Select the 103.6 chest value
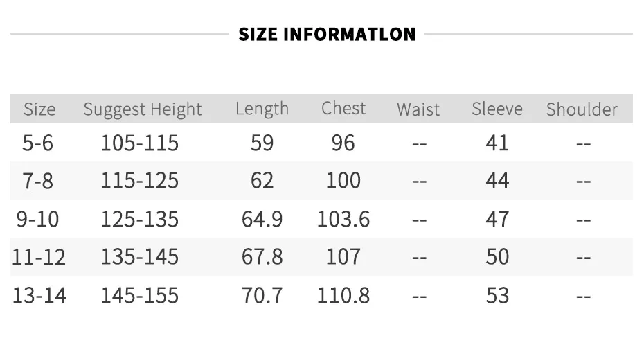Image resolution: width=644 pixels, height=345 pixels. click(x=343, y=219)
